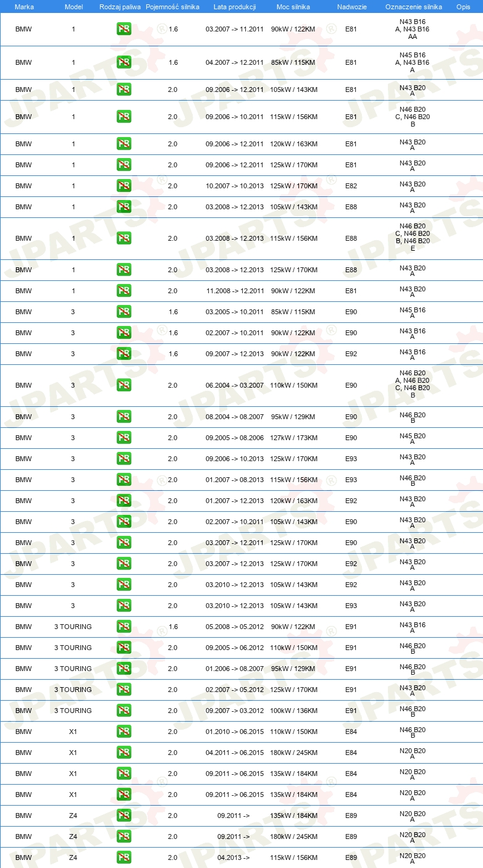Click production dates 06.2004 -> 03.2007
This screenshot has height=868, width=483.
(x=235, y=385)
